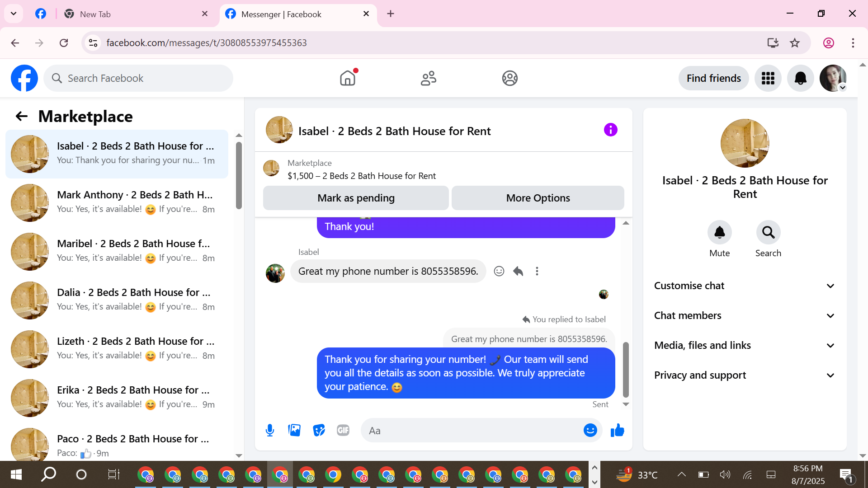Image resolution: width=868 pixels, height=488 pixels.
Task: Attach a photo using the image icon
Action: pos(294,431)
